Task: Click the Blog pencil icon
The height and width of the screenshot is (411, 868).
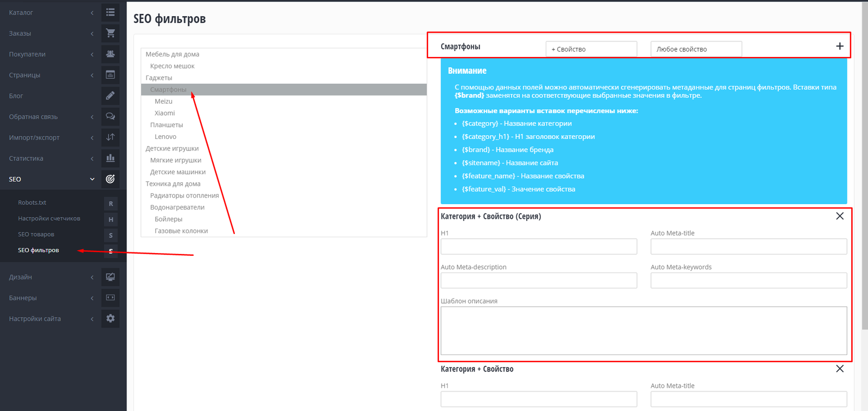Action: 110,96
